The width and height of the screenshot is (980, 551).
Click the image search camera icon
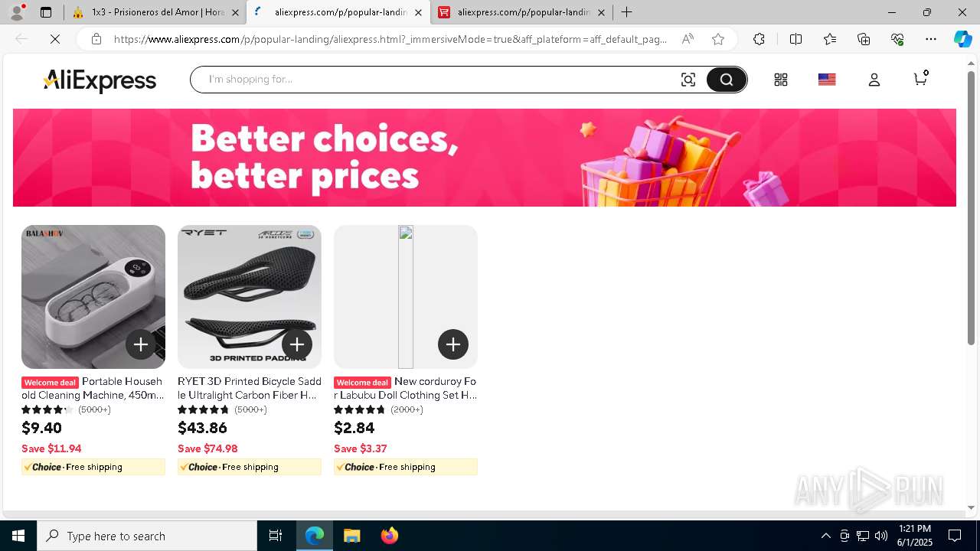[688, 80]
